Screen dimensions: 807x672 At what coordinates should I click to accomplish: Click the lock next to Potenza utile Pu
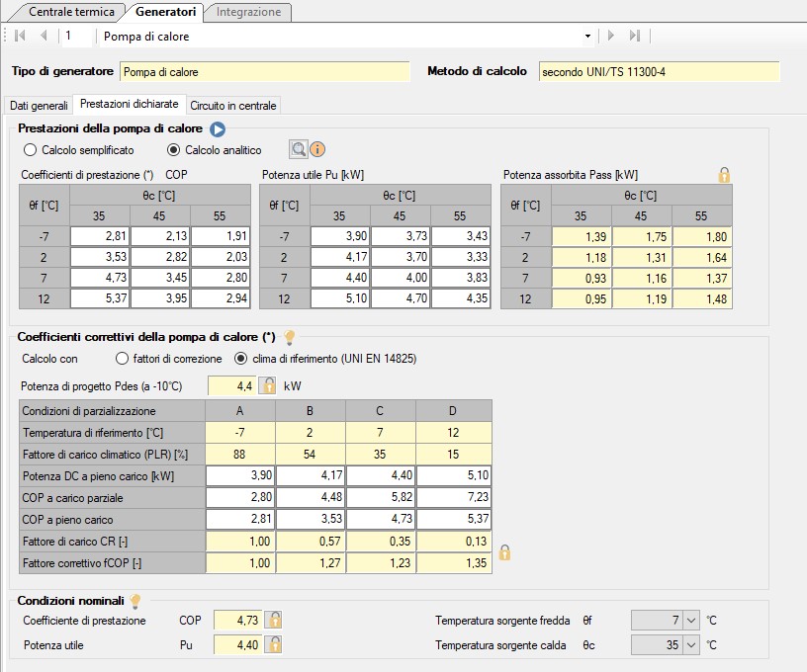(x=275, y=644)
